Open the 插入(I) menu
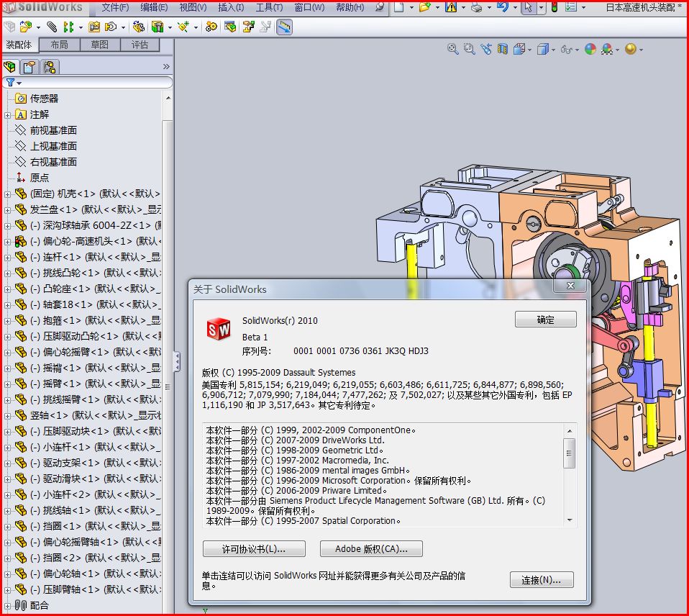Screen dimensions: 689x616 tap(231, 7)
